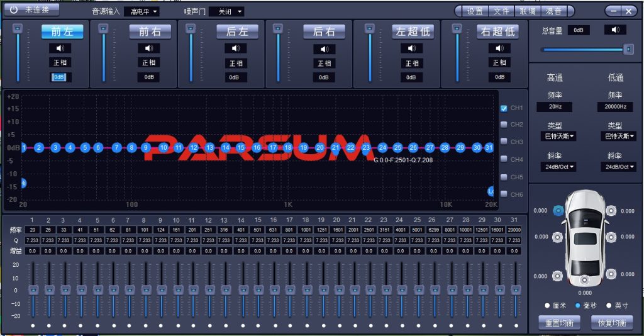
Task: Open the 文件 menu
Action: [x=501, y=11]
